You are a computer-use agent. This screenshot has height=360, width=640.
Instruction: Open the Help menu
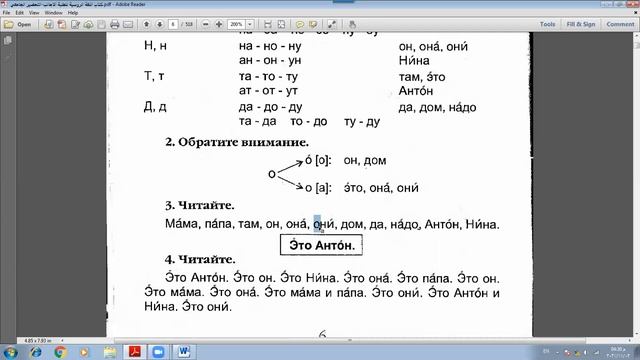(73, 13)
